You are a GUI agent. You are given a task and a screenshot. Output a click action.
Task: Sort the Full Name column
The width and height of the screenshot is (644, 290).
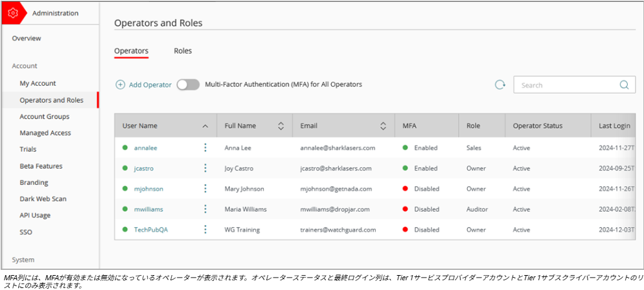click(x=281, y=126)
